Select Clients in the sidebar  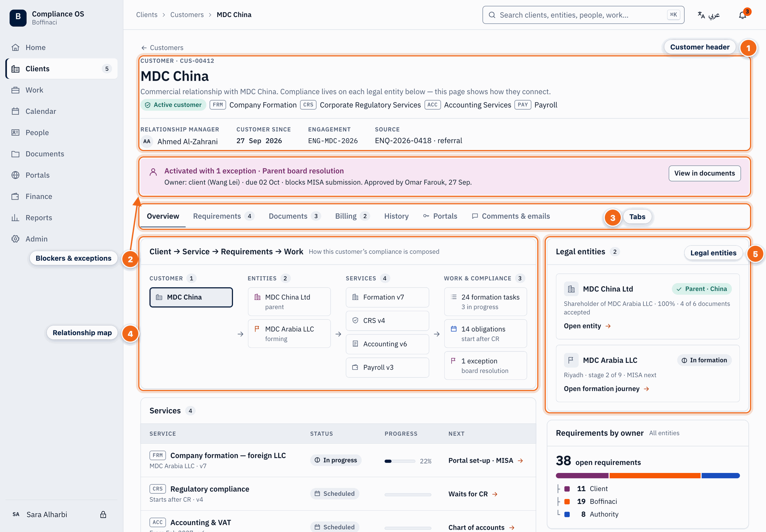click(62, 69)
